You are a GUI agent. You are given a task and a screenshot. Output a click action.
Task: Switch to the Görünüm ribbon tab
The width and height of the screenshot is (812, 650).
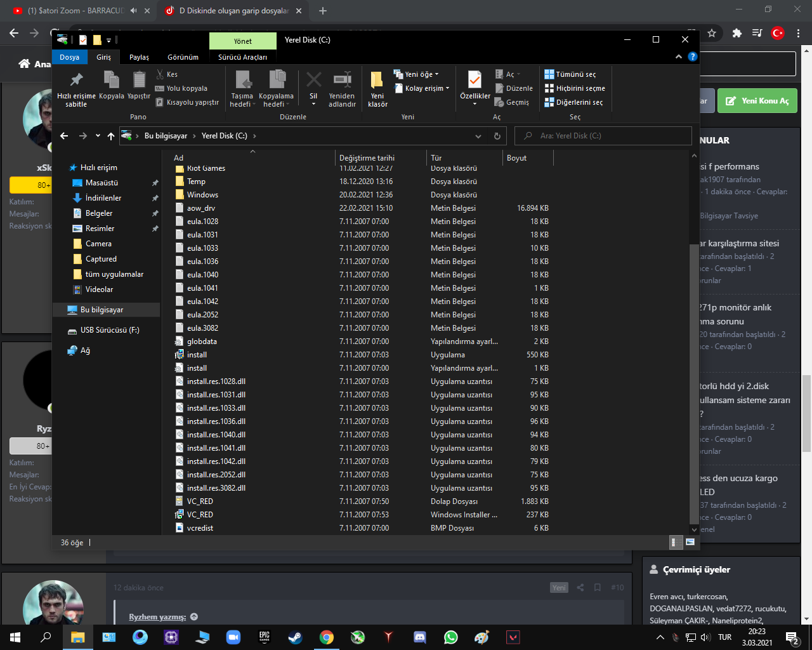click(x=183, y=57)
